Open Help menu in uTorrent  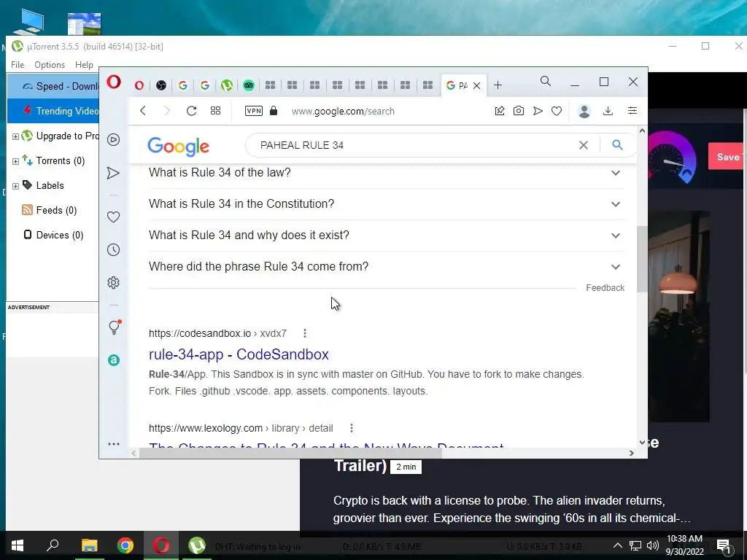pos(84,64)
